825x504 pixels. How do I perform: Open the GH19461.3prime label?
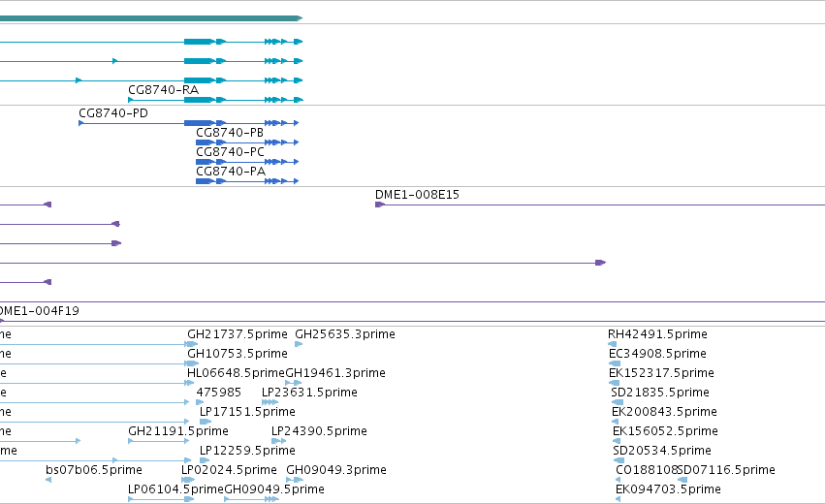tap(335, 373)
